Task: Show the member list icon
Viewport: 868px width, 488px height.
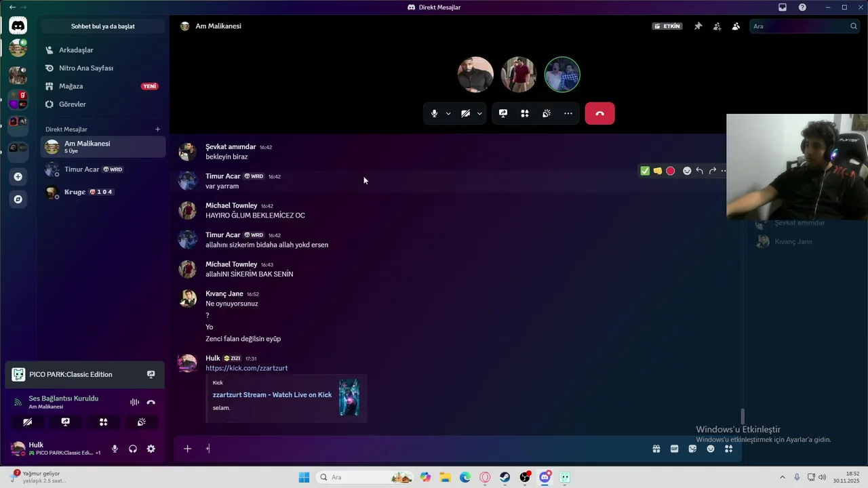Action: pyautogui.click(x=736, y=26)
